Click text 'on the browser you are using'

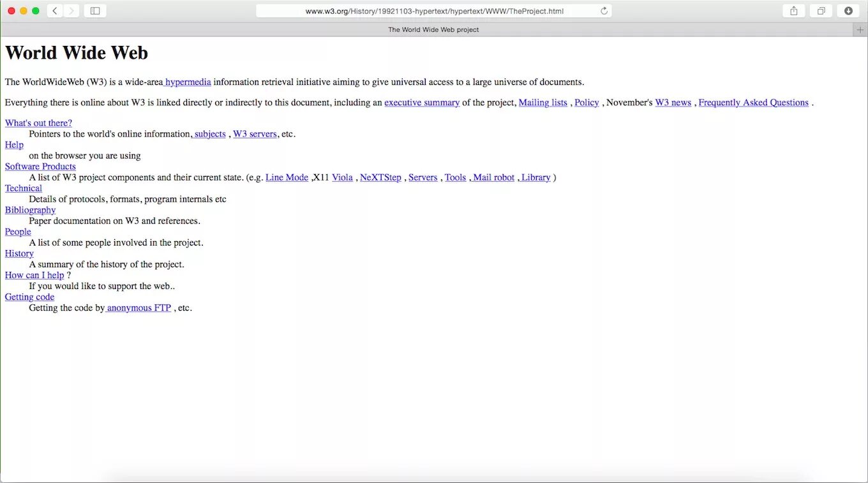85,155
